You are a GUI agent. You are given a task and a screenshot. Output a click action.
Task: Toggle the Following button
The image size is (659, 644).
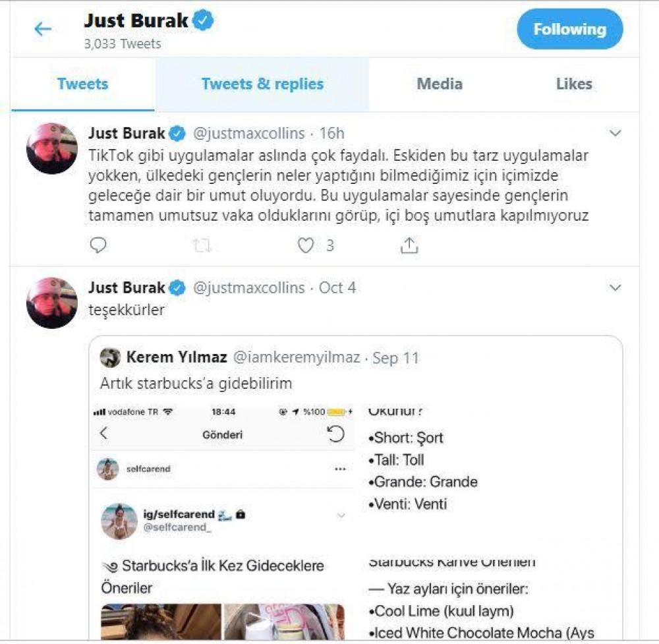570,29
